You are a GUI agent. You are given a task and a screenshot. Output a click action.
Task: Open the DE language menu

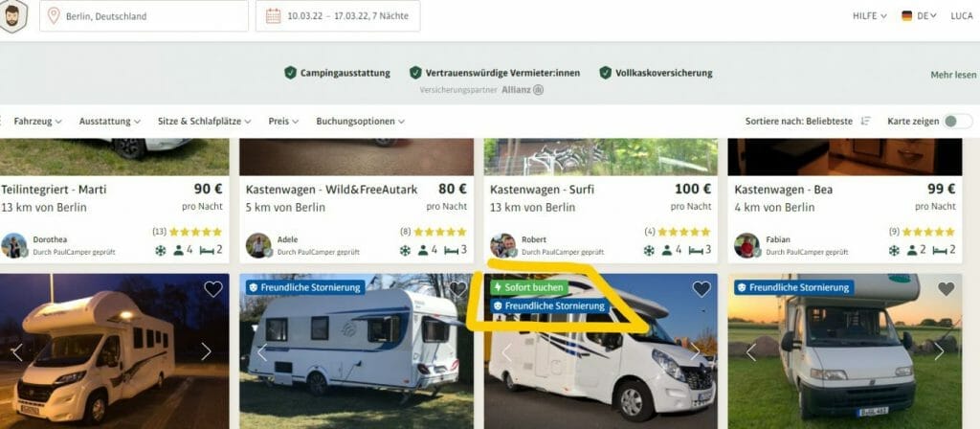coord(919,16)
